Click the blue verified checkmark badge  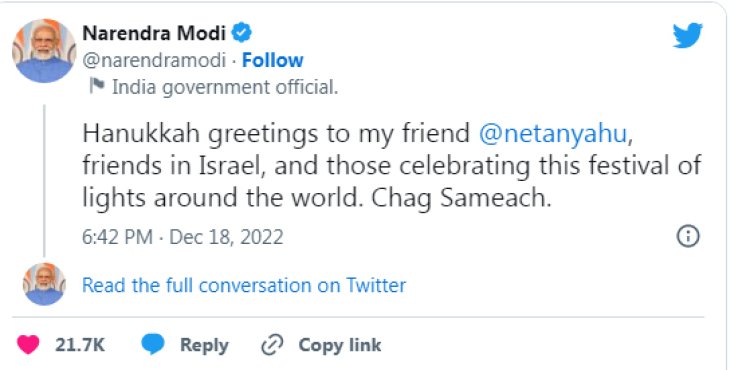point(242,33)
